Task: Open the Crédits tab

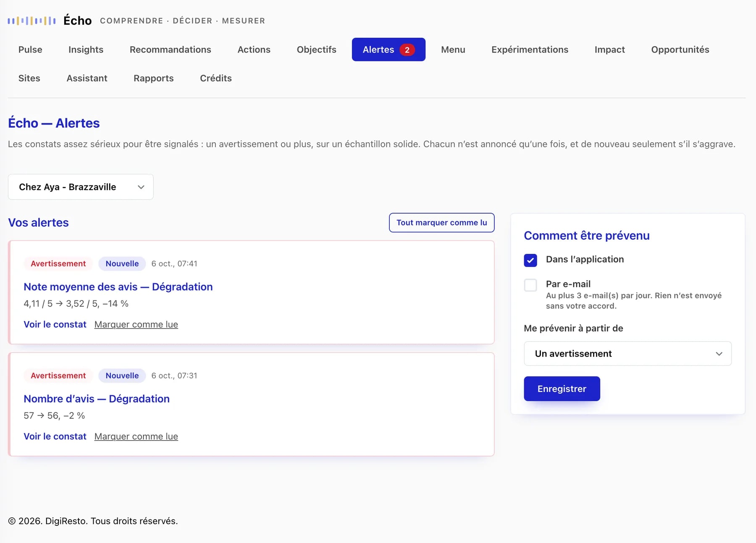Action: (x=216, y=78)
